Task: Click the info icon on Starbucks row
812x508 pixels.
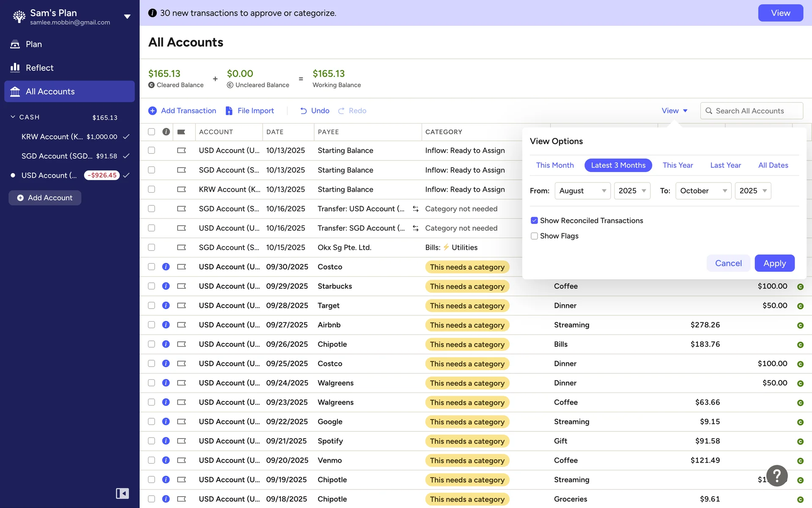Action: [x=166, y=286]
